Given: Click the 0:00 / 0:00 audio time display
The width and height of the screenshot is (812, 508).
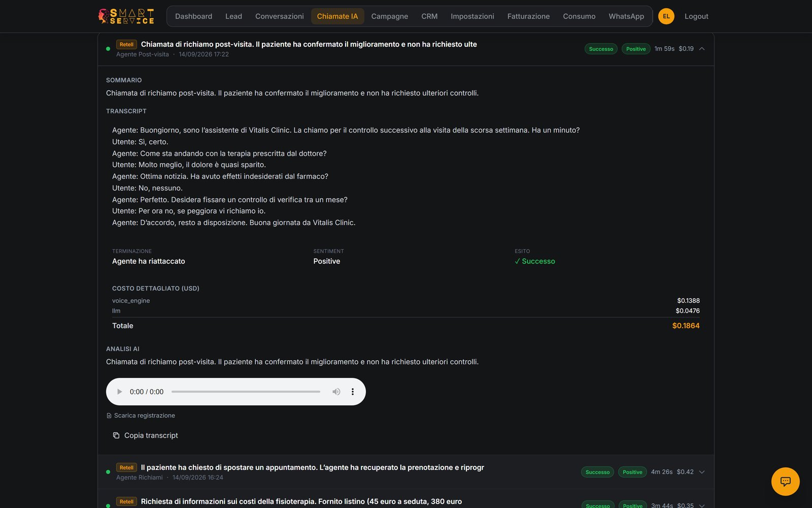Looking at the screenshot, I should (x=147, y=392).
